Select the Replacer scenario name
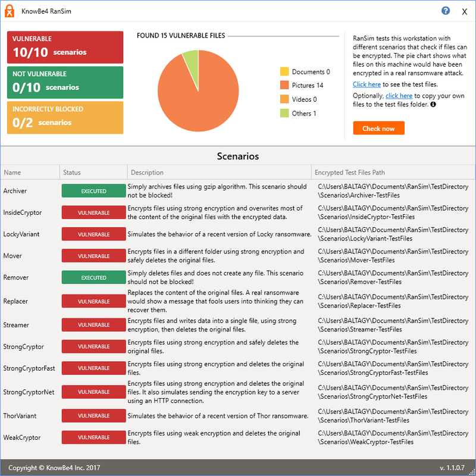Viewport: 476px width, 476px height. (15, 301)
